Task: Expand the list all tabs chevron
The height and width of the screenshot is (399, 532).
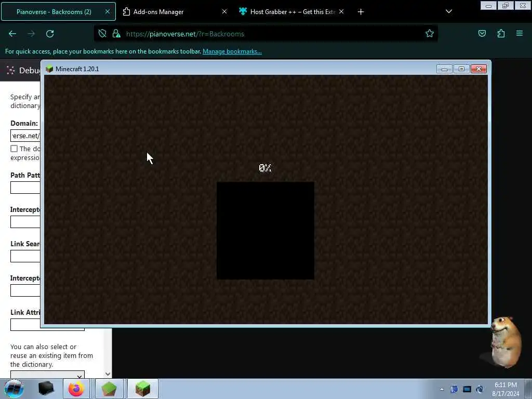Action: [448, 11]
